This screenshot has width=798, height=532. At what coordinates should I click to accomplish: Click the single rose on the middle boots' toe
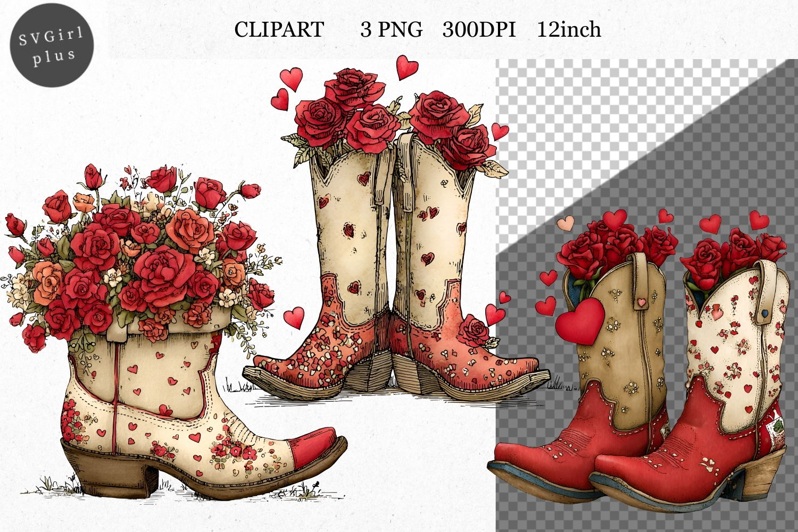(x=473, y=331)
